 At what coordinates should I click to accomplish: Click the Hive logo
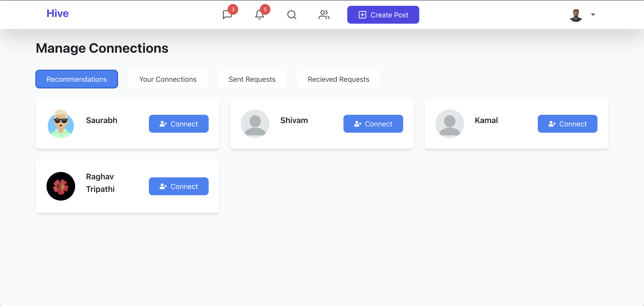click(57, 13)
